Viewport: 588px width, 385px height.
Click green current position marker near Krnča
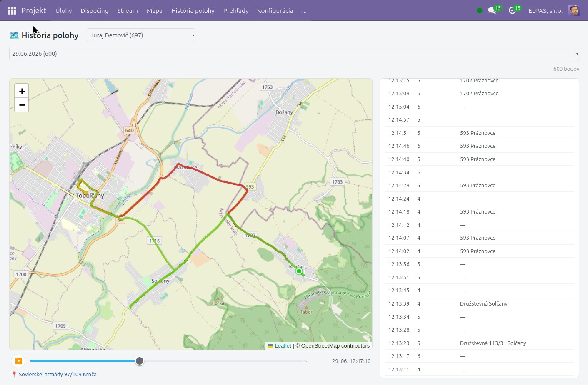(299, 271)
